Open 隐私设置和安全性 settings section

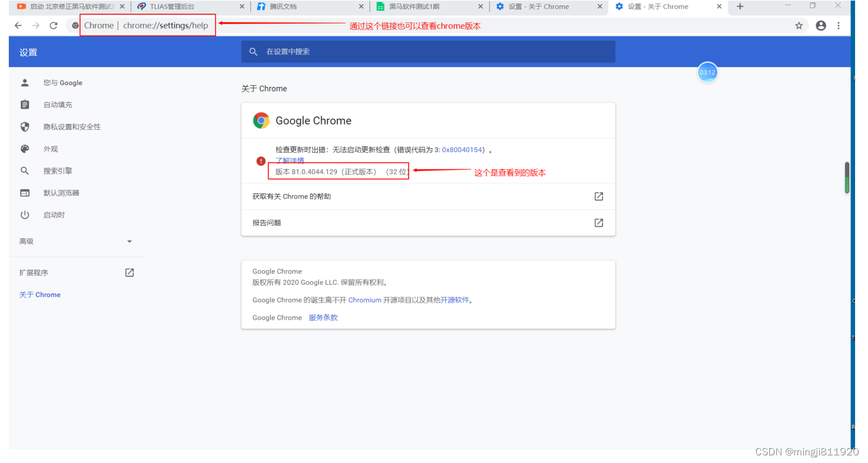pyautogui.click(x=72, y=127)
